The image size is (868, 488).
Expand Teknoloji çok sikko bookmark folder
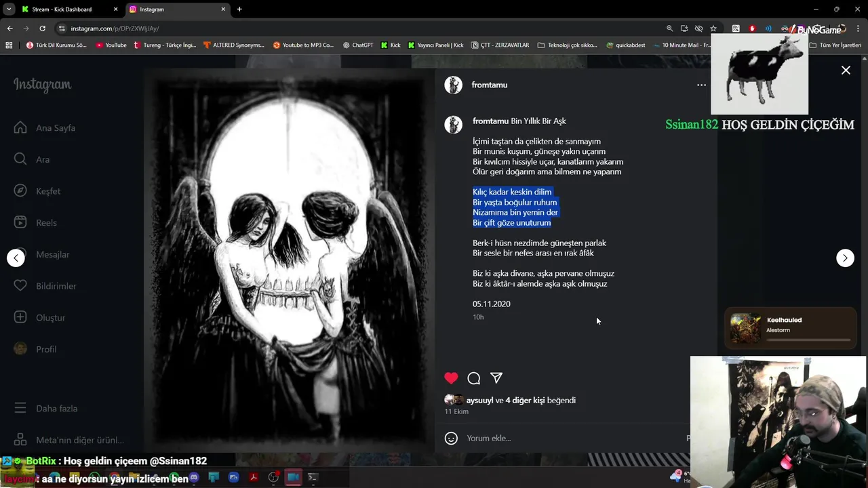(x=567, y=45)
